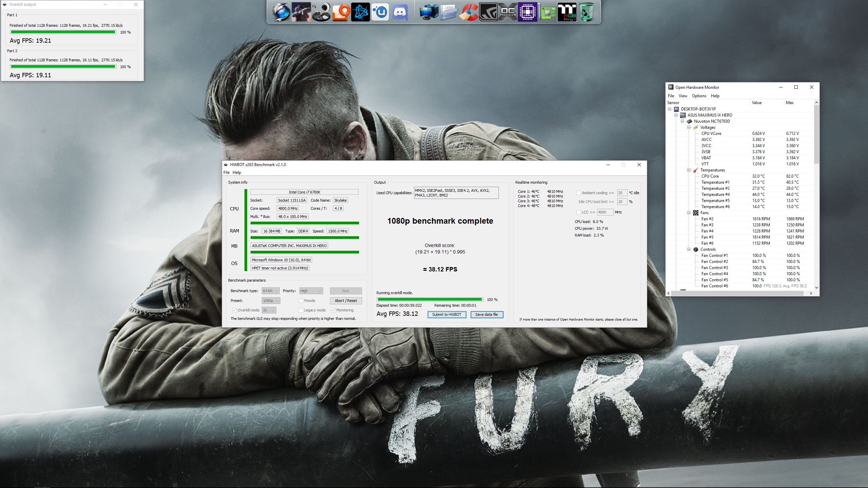This screenshot has width=868, height=488.
Task: Click the Ambient cooling temperature input field
Action: 622,193
